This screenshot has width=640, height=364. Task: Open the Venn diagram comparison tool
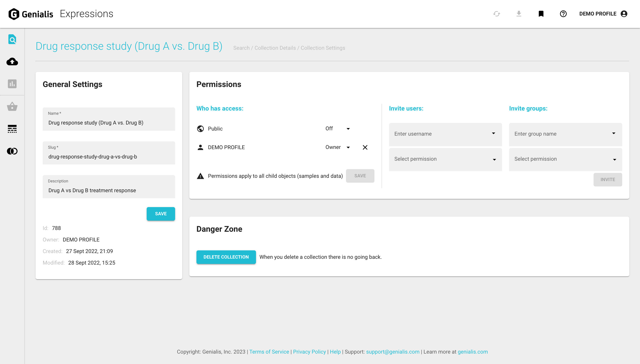click(12, 151)
